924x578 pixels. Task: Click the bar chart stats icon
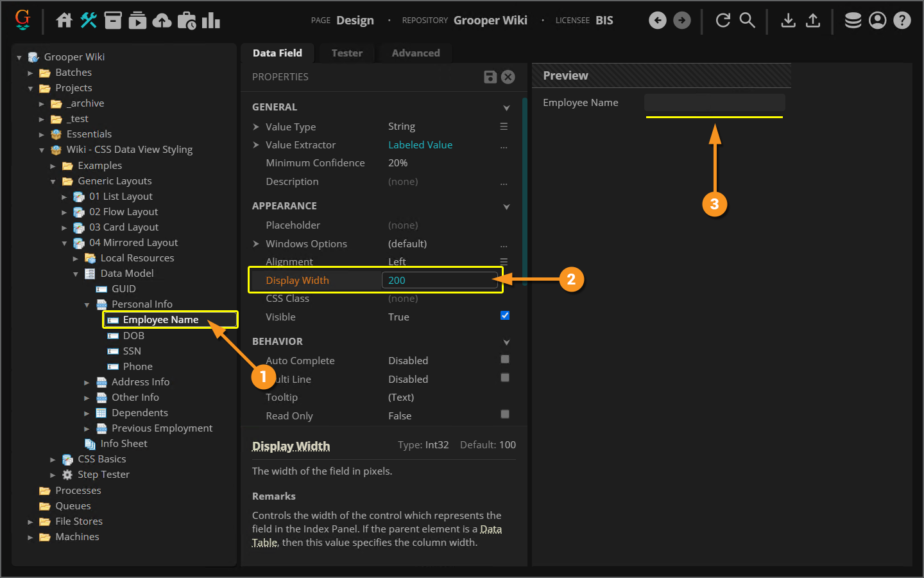211,21
